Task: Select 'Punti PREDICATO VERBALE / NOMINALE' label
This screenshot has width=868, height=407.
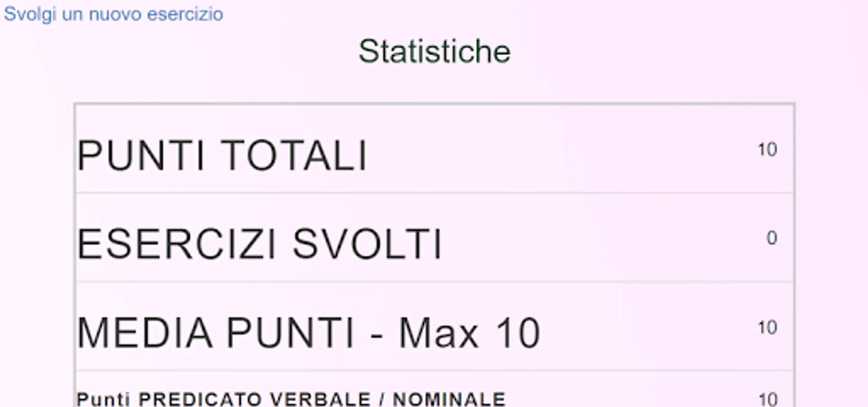Action: pyautogui.click(x=291, y=399)
